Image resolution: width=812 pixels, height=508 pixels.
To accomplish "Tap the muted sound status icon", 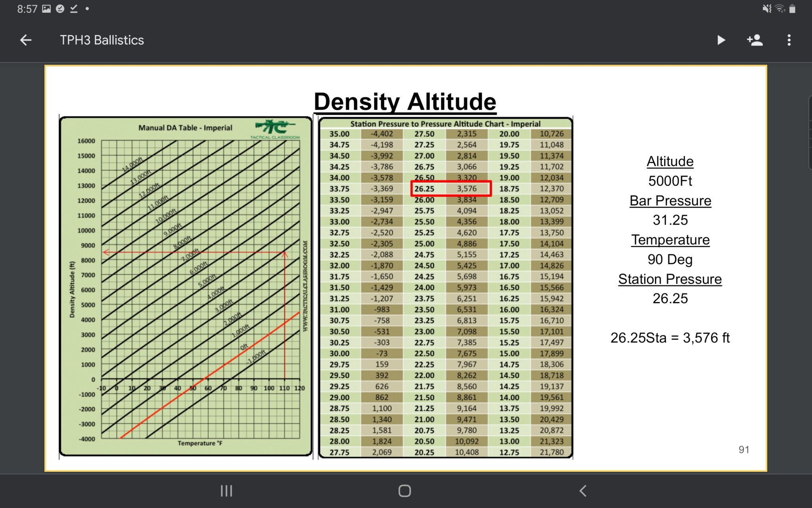I will click(767, 9).
